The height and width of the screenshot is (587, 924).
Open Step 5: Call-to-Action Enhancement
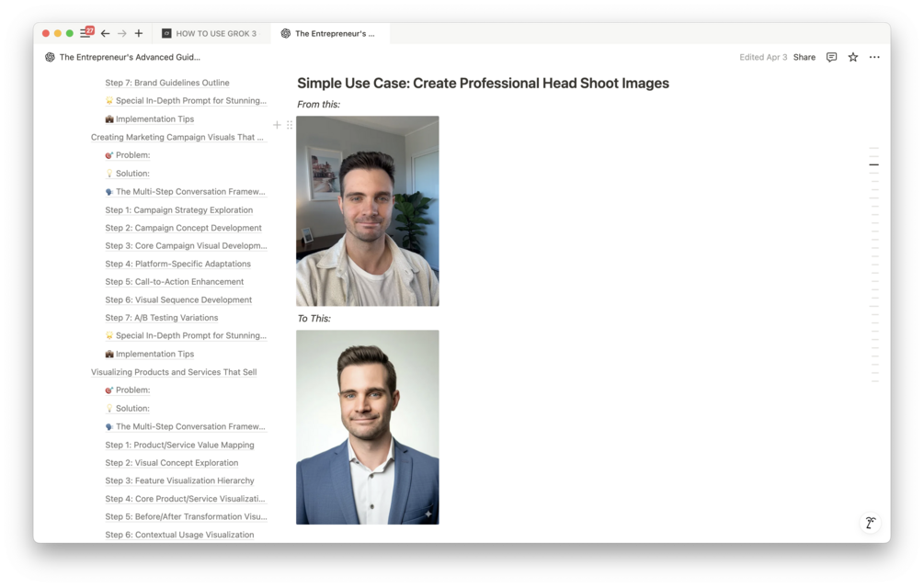point(175,282)
